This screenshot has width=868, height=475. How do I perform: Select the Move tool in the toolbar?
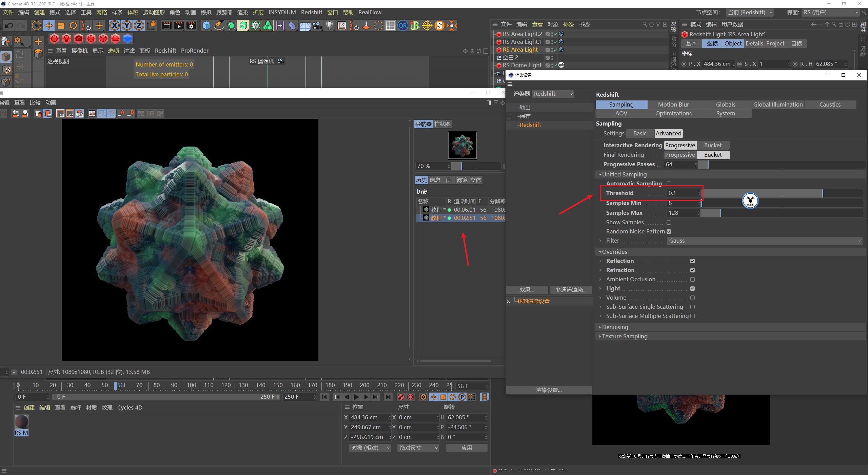(48, 25)
